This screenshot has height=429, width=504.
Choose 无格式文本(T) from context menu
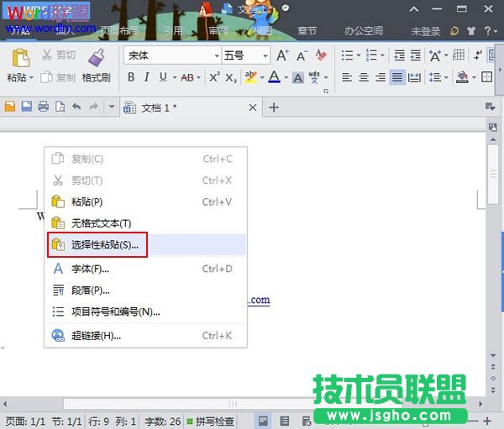pos(146,223)
